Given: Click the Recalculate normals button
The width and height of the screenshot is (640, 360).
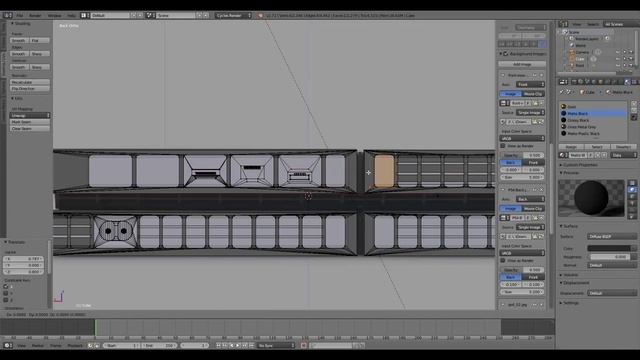Looking at the screenshot, I should 30,82.
